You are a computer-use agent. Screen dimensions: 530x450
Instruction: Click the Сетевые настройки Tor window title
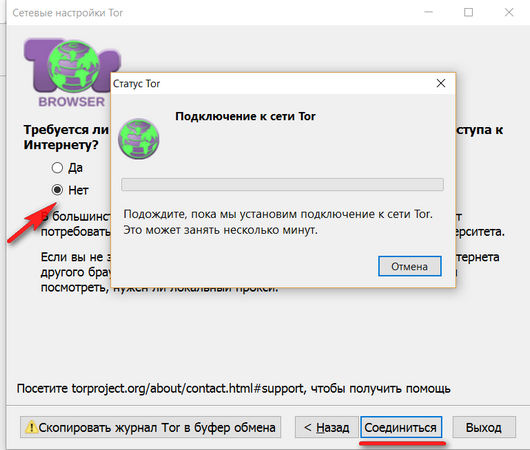(x=68, y=13)
